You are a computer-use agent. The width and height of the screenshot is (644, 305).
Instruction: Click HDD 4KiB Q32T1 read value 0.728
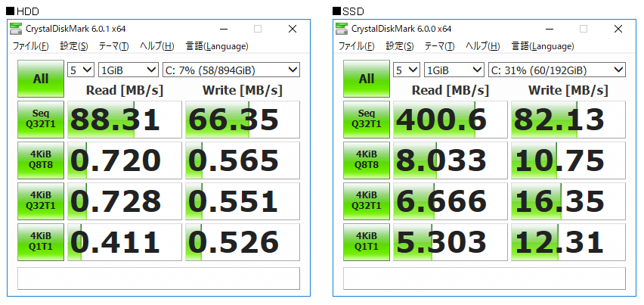coord(125,201)
